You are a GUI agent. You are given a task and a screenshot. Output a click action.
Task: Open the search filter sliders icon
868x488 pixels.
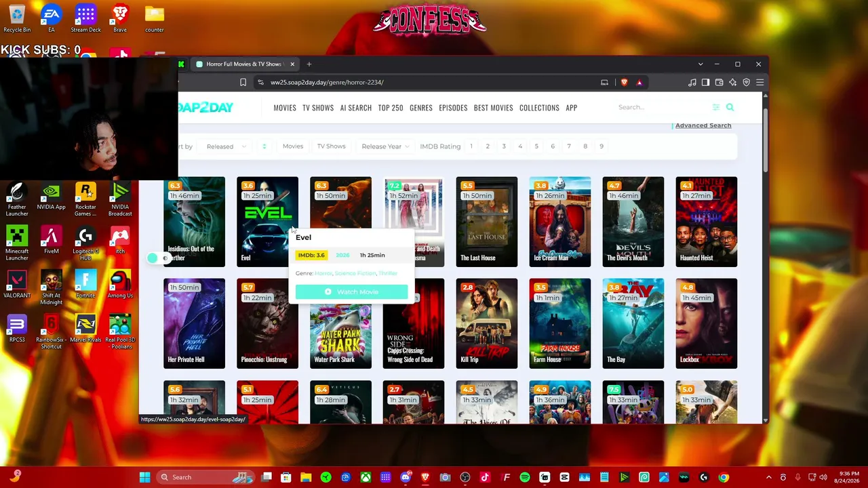(x=715, y=107)
